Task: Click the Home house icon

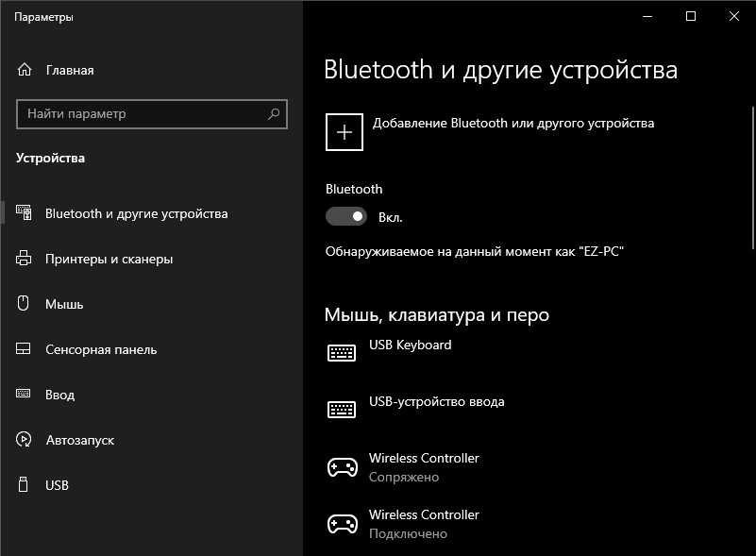Action: tap(25, 70)
